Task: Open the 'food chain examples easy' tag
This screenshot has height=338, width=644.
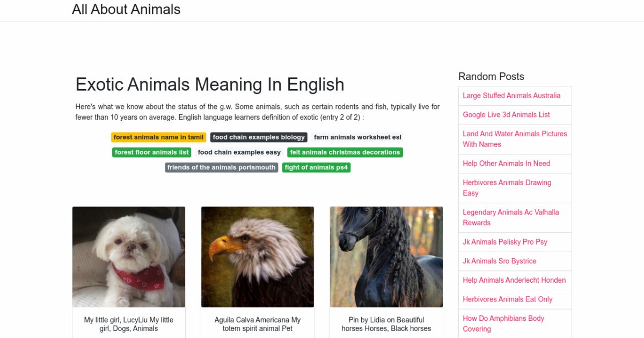Action: coord(239,152)
